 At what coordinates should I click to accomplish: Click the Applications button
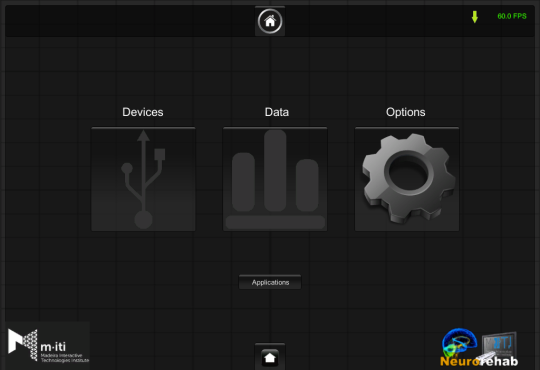[x=270, y=282]
